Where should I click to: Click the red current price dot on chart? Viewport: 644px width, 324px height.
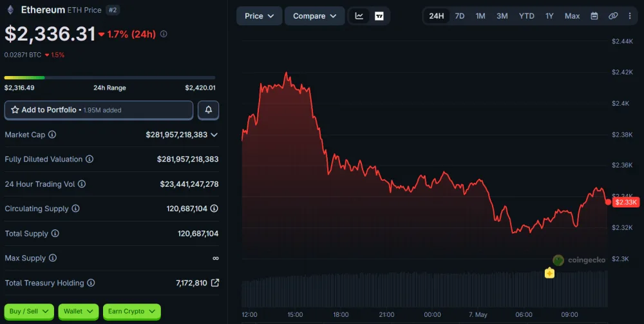click(608, 202)
